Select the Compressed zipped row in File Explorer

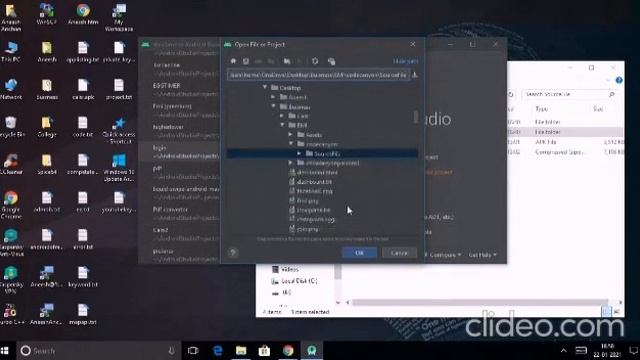coord(565,152)
